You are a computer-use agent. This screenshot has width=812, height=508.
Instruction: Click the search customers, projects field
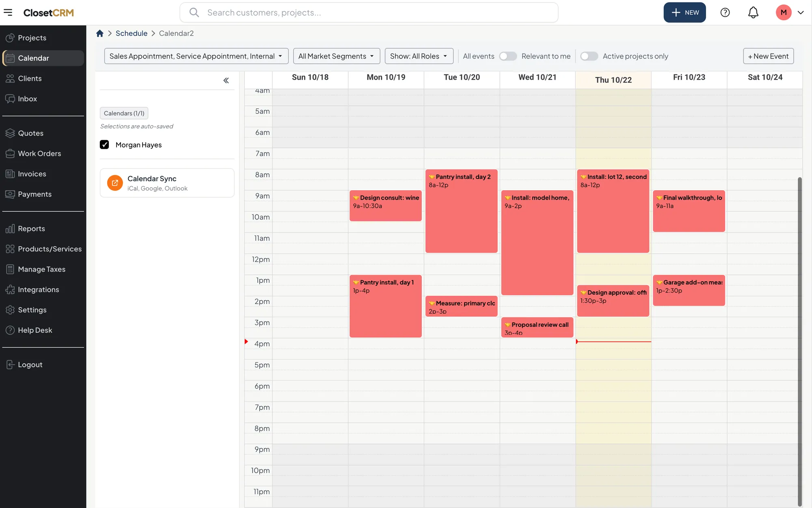pyautogui.click(x=369, y=13)
